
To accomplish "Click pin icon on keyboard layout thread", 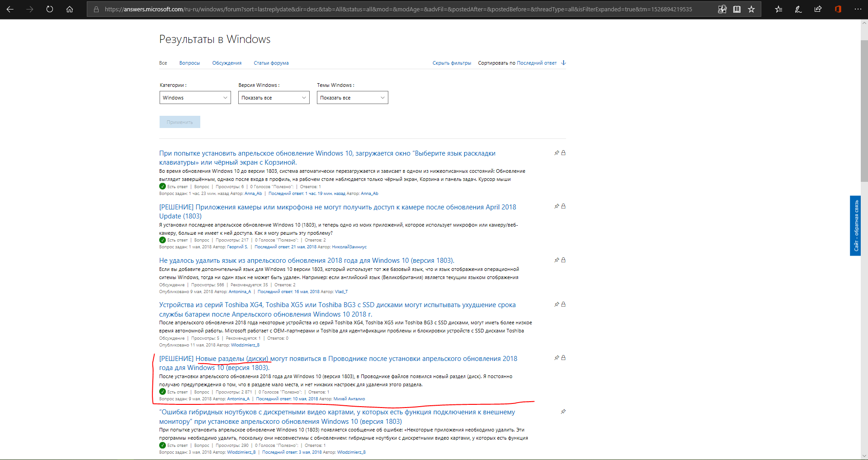I will coord(557,153).
